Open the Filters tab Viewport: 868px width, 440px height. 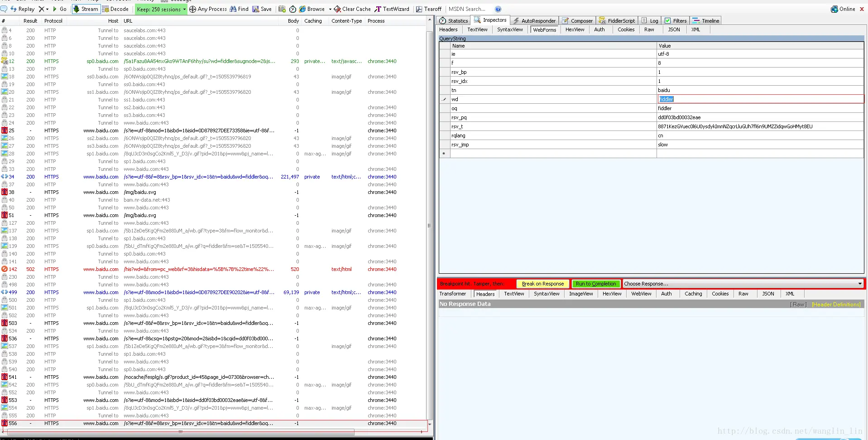pyautogui.click(x=676, y=21)
